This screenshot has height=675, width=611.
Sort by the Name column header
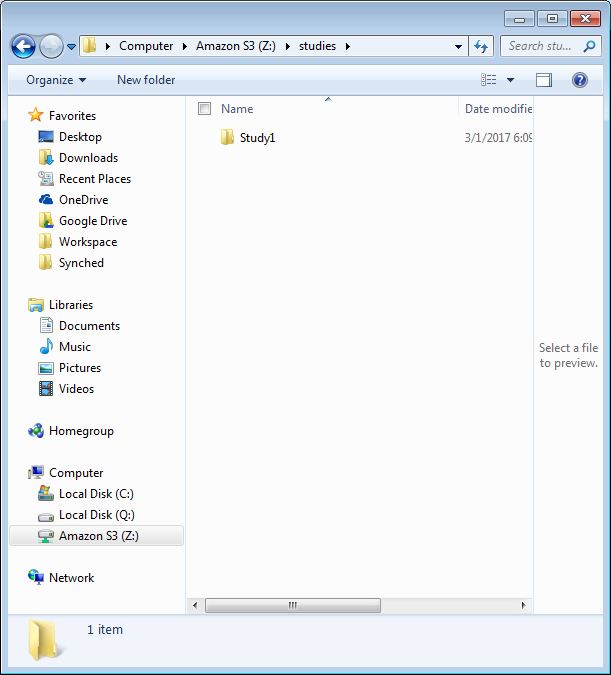pos(237,109)
